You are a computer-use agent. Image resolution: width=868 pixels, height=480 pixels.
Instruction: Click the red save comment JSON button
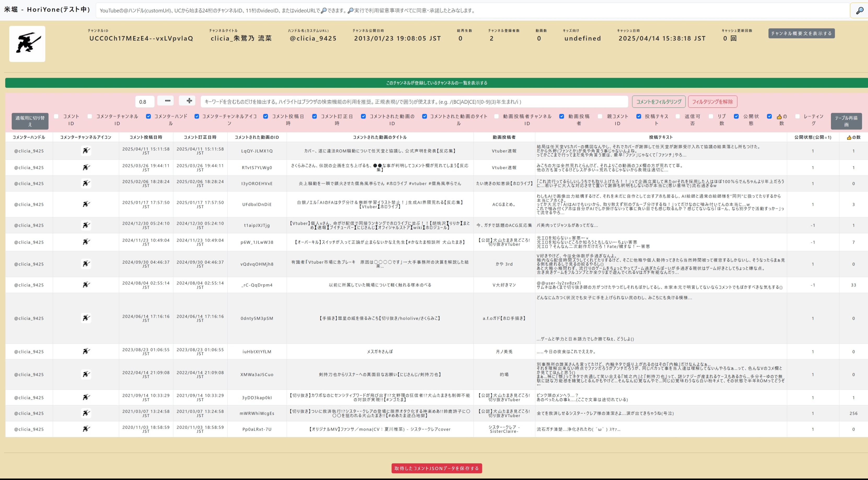pyautogui.click(x=436, y=468)
